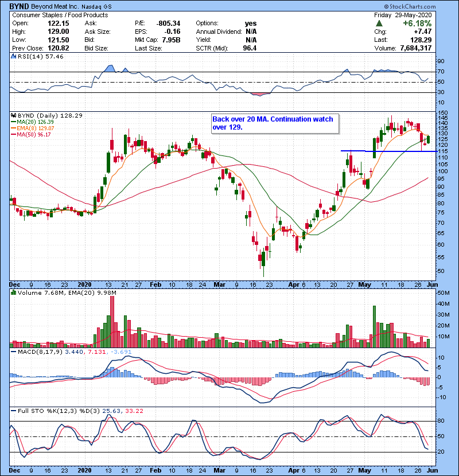The width and height of the screenshot is (459, 476).
Task: Click the 50M volume axis label
Action: (443, 293)
